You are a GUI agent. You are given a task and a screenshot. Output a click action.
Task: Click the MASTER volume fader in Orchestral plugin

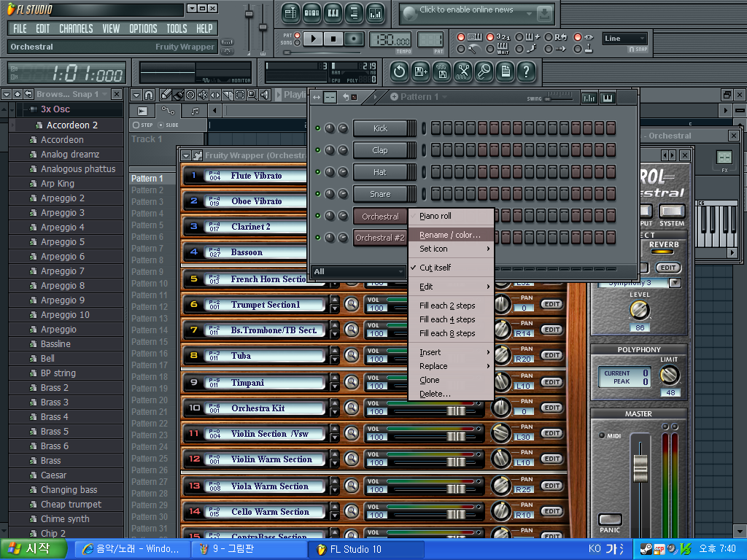pos(640,467)
